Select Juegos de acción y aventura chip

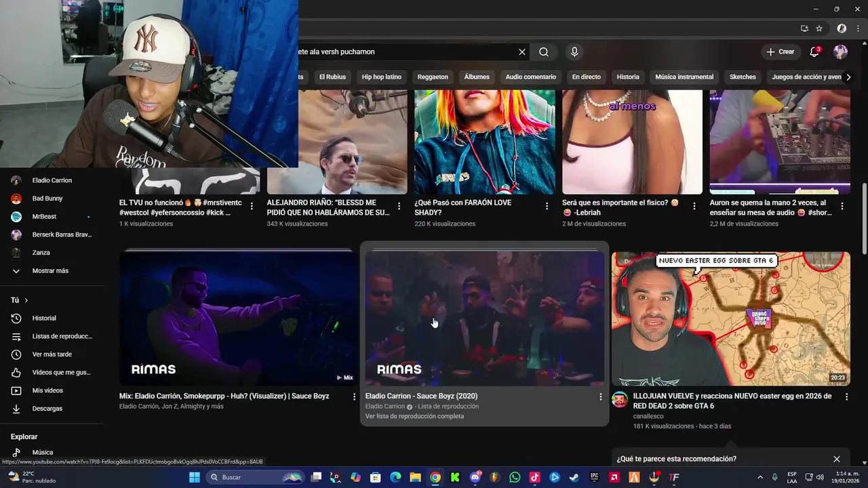[x=804, y=77]
